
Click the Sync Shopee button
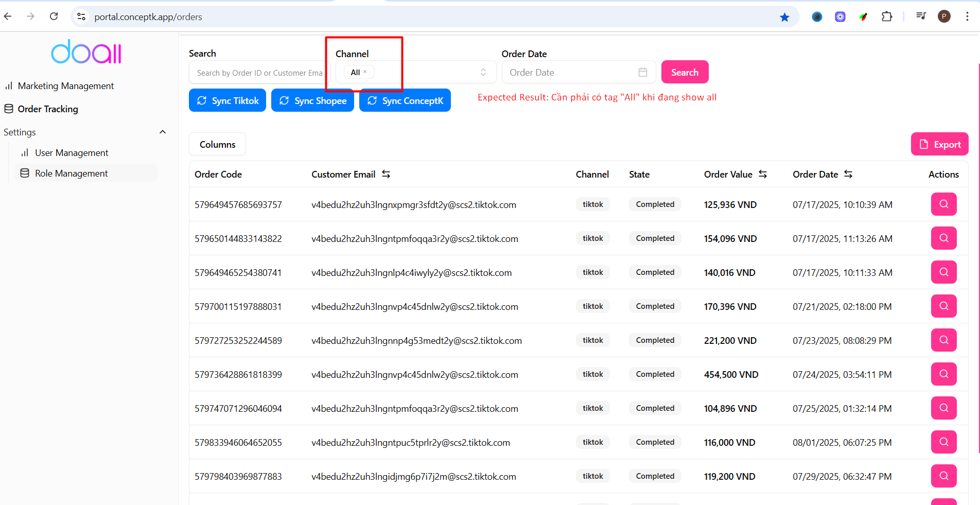coord(312,101)
